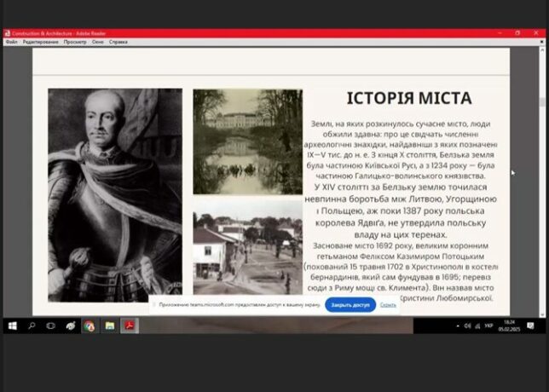Open Task View from the taskbar
Image resolution: width=549 pixels, height=392 pixels.
(x=50, y=326)
